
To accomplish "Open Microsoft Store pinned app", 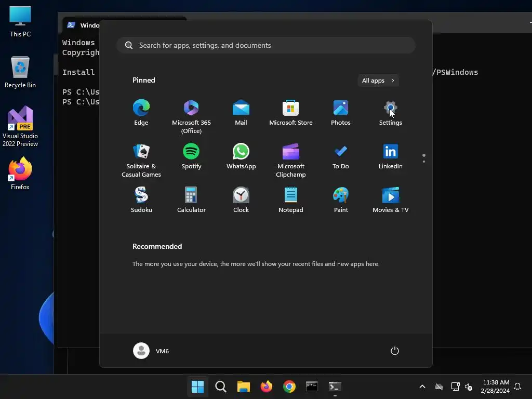I will click(291, 113).
